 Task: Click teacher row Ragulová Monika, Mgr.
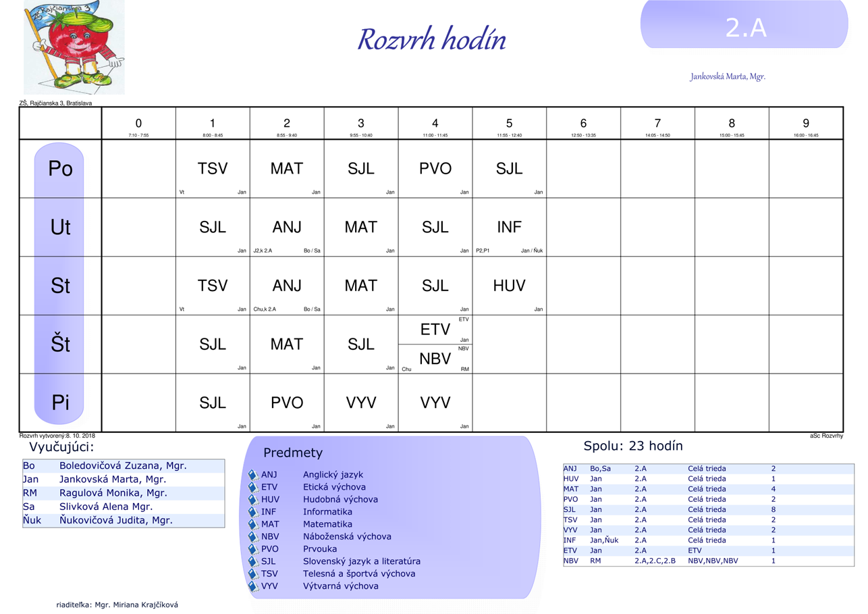coord(124,493)
